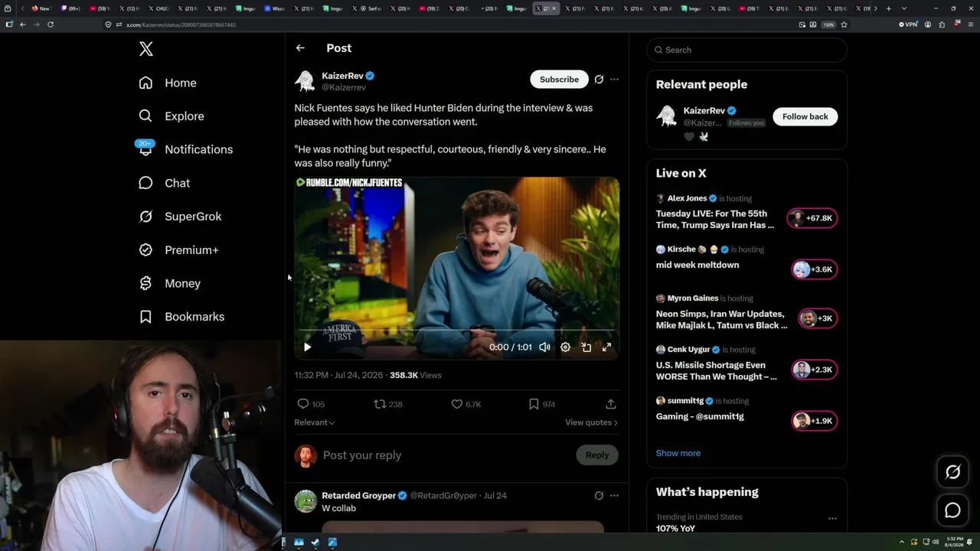
Task: Share the post via share icon
Action: 611,404
